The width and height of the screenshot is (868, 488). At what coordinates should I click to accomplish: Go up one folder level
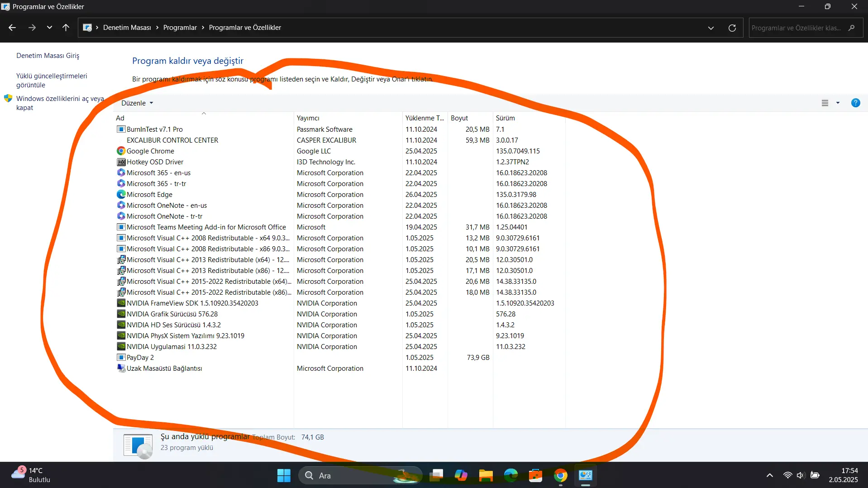click(66, 28)
